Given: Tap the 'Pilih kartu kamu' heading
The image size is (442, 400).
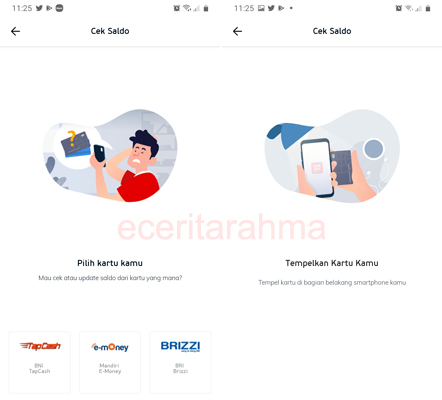Looking at the screenshot, I should (110, 263).
